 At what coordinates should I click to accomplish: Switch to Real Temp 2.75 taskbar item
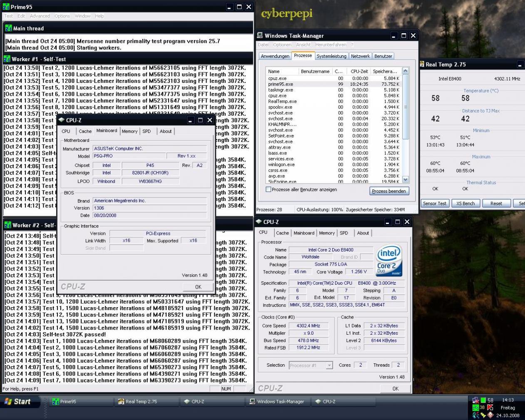(147, 402)
